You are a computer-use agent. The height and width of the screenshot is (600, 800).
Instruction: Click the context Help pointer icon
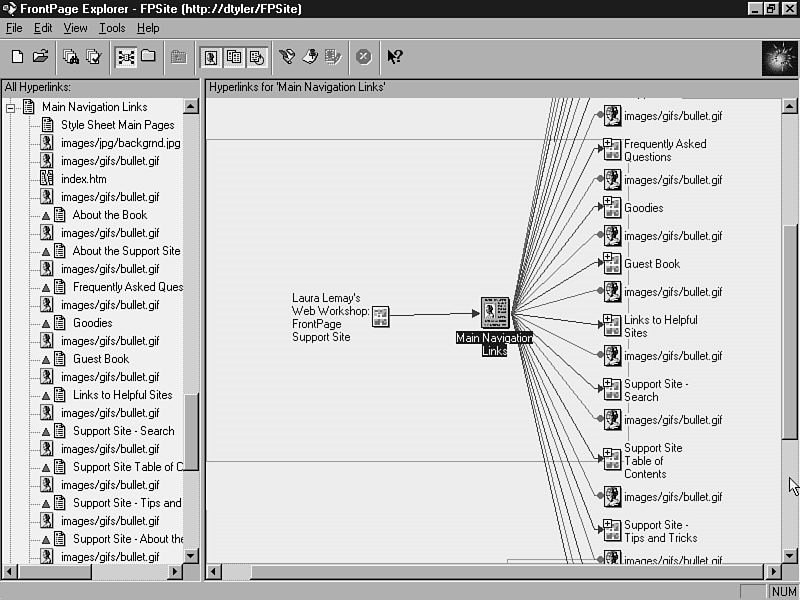pyautogui.click(x=395, y=57)
